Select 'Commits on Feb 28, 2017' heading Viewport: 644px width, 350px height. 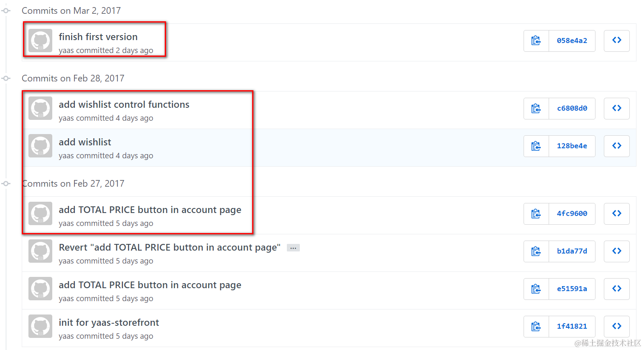click(x=73, y=79)
